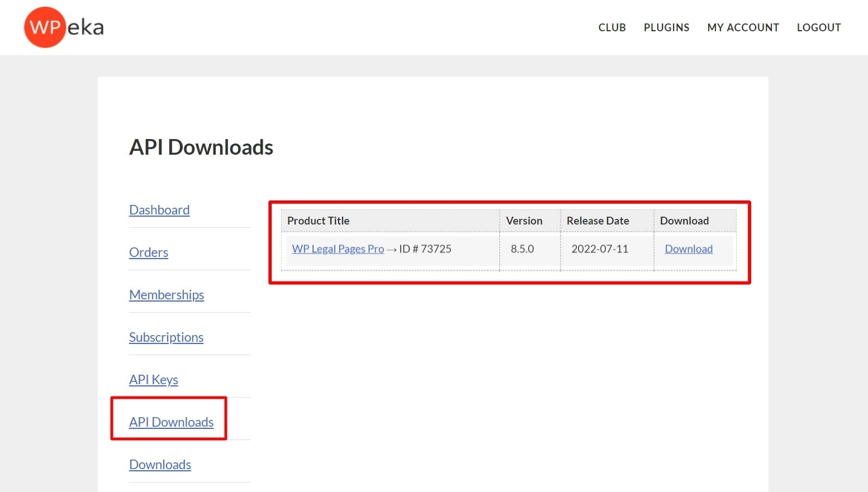This screenshot has width=868, height=492.
Task: Open the WP Legal Pages Pro product link
Action: click(337, 249)
